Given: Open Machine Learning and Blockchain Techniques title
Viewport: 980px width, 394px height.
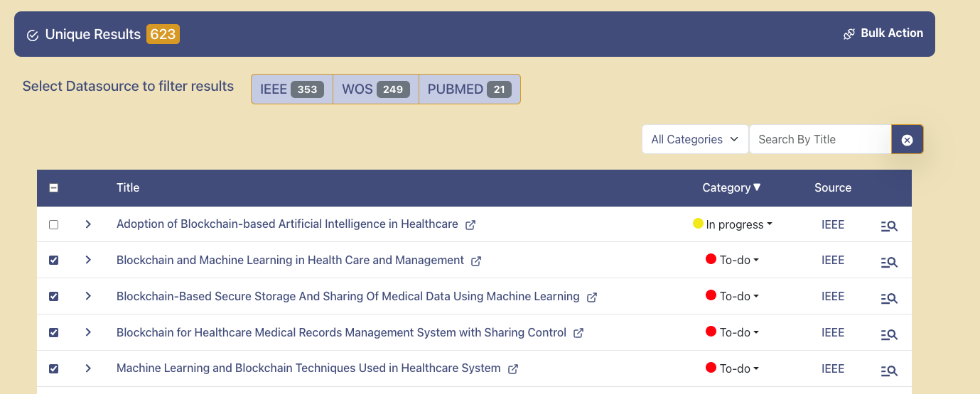Looking at the screenshot, I should tap(308, 369).
